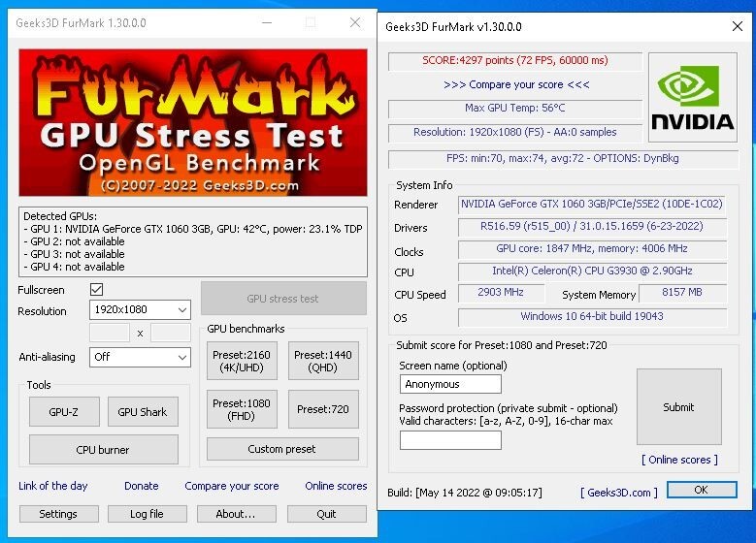Submit the score with Submit button
Viewport: 756px width, 543px height.
coord(679,407)
